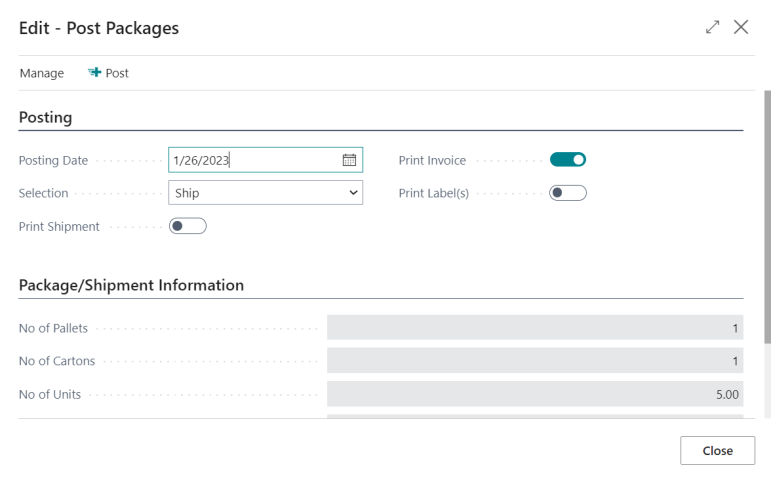Open the Selection dropdown showing Ship

pos(265,193)
